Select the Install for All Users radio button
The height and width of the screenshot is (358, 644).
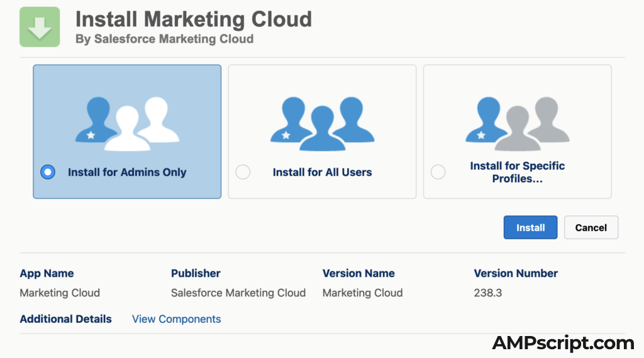243,172
